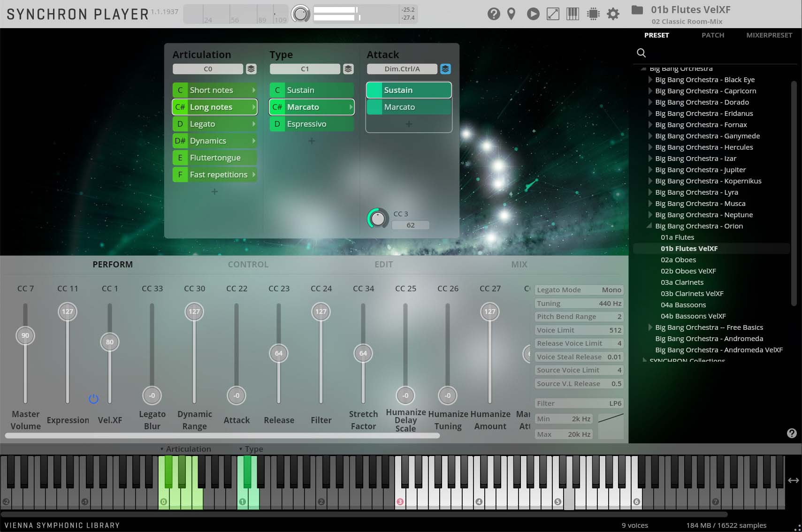
Task: Switch to the PATCH tab
Action: [713, 35]
